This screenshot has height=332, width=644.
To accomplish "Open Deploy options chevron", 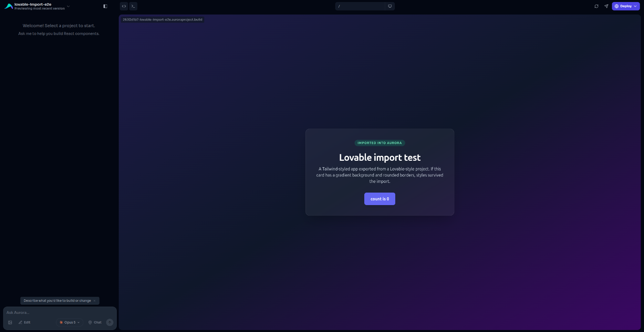I will (636, 6).
